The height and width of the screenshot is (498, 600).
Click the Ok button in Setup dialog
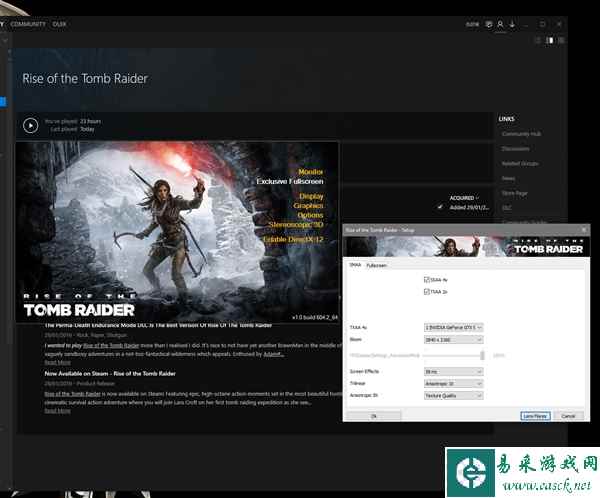(374, 416)
